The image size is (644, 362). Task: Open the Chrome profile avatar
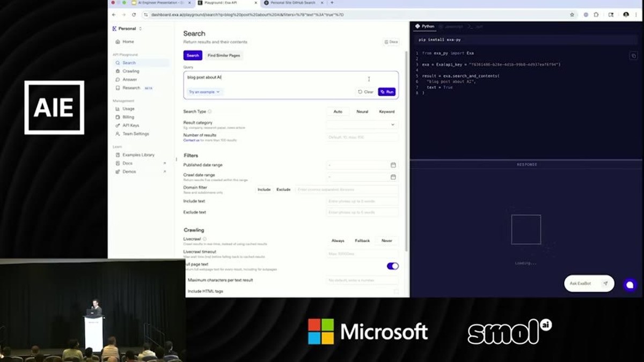626,14
